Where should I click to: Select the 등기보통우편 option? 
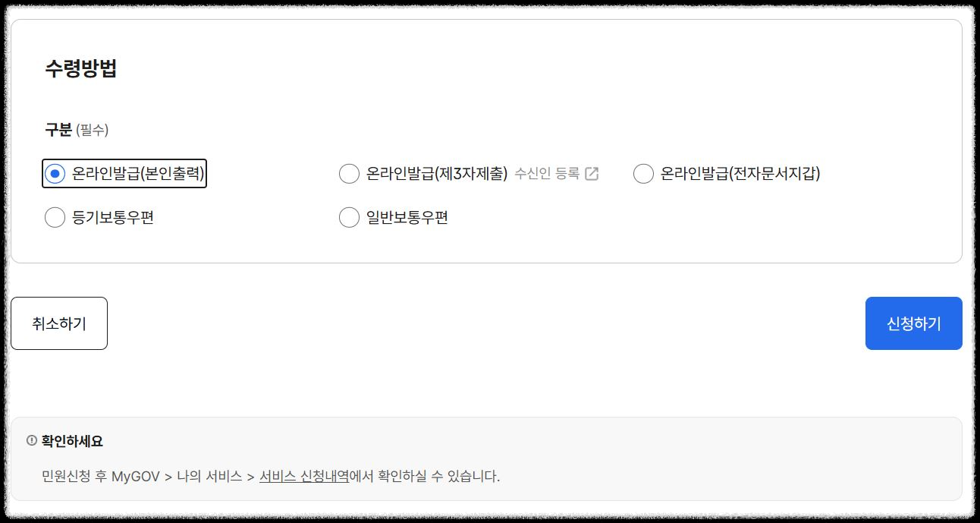pyautogui.click(x=55, y=217)
